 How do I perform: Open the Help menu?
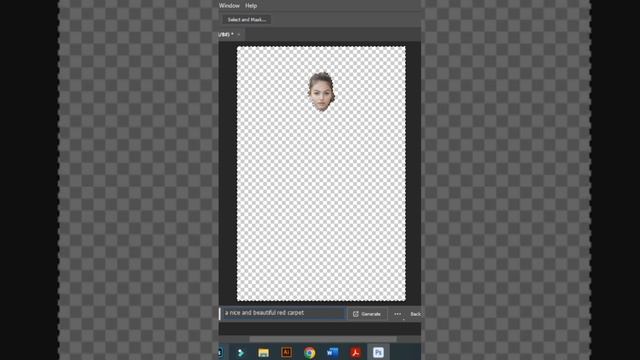251,6
